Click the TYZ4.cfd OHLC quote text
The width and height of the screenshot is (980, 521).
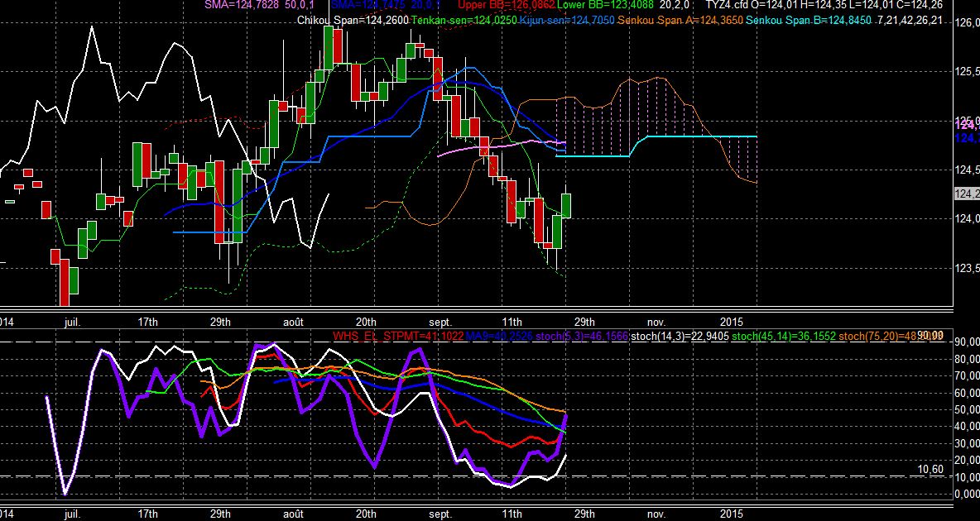(x=824, y=5)
